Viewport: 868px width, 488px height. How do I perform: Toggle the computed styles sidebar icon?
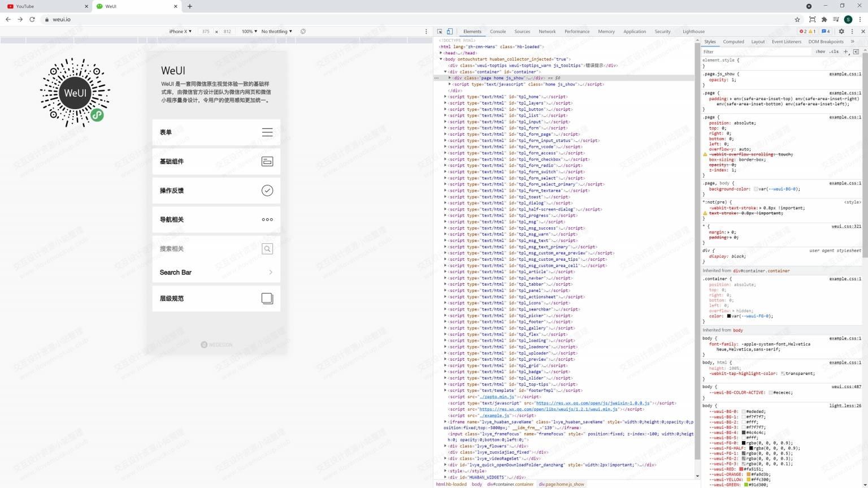(x=856, y=51)
